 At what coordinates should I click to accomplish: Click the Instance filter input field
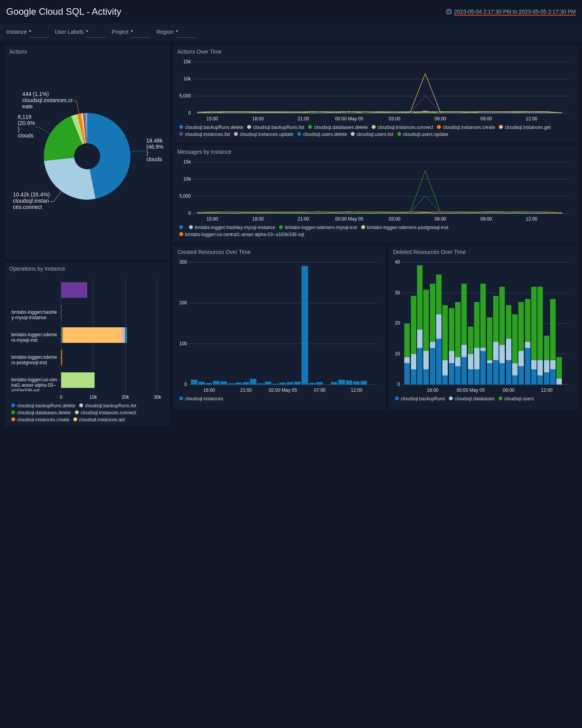pos(39,32)
